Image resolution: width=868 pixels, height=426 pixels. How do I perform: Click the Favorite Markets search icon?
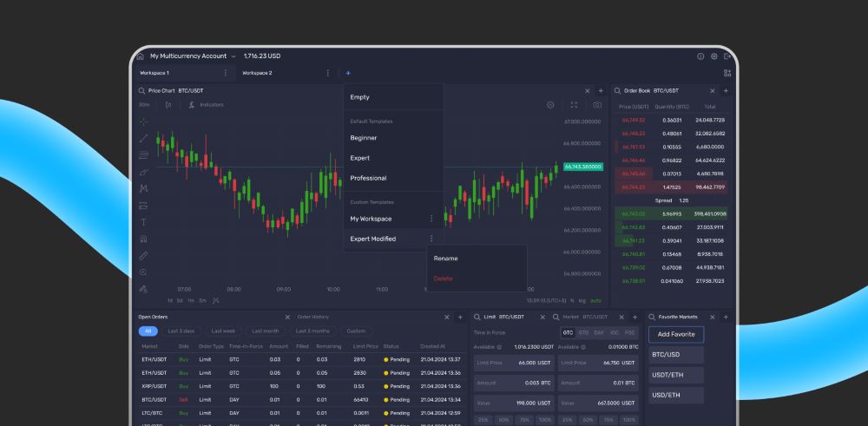652,317
